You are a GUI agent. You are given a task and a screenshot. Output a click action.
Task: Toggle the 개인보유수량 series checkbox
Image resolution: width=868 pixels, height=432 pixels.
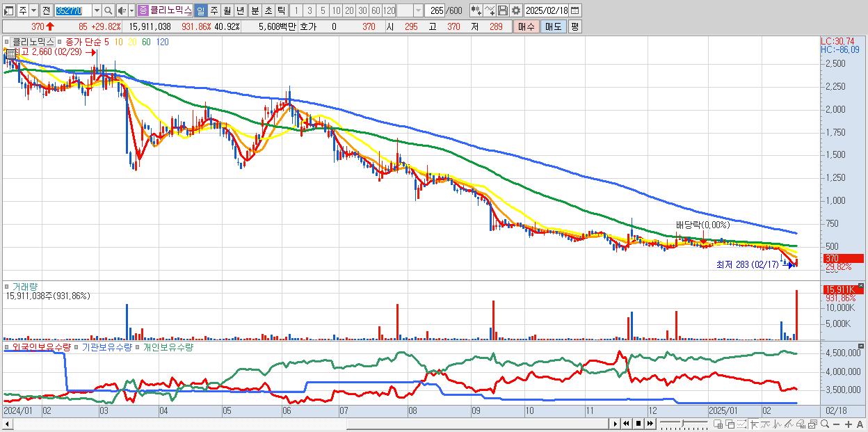click(x=138, y=346)
